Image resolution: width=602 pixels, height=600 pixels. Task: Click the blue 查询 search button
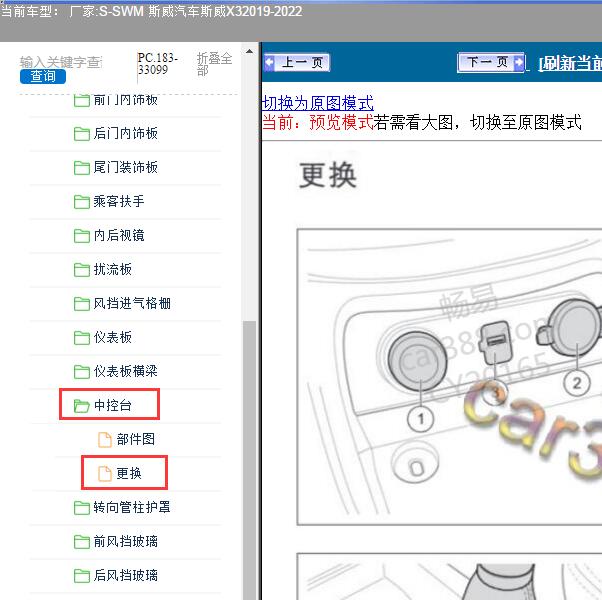[x=43, y=76]
